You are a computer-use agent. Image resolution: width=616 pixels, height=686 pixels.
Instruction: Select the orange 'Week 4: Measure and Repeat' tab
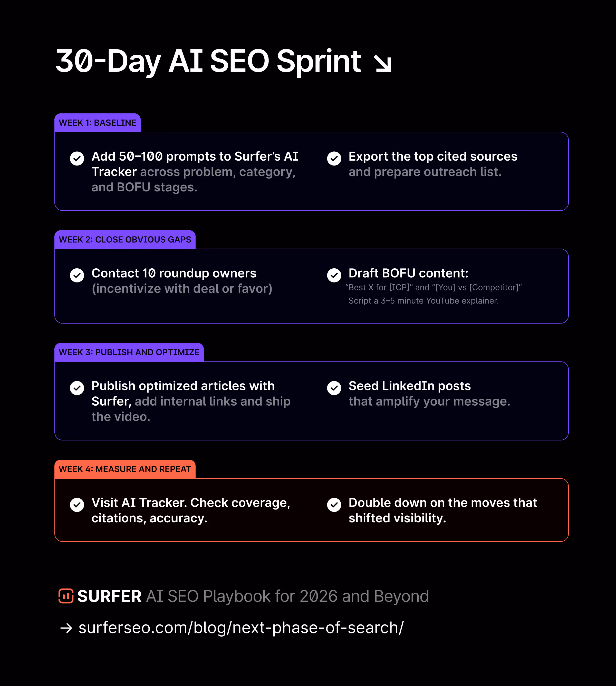pos(125,469)
